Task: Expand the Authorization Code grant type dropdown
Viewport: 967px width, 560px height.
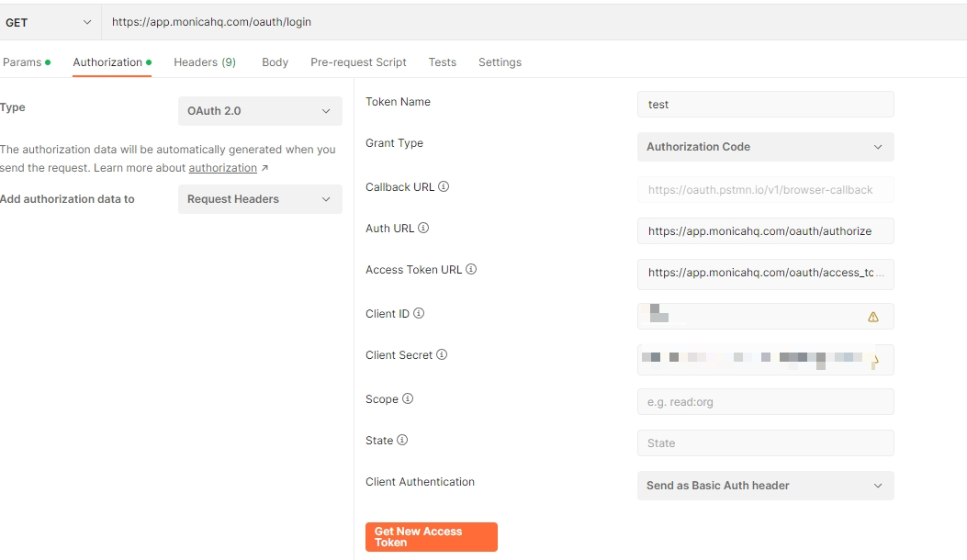Action: coord(765,147)
